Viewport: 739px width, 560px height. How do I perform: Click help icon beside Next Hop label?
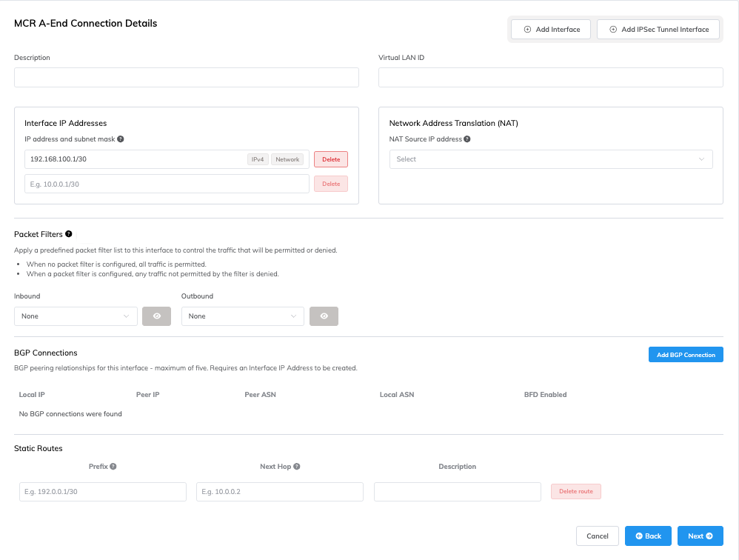coord(297,467)
